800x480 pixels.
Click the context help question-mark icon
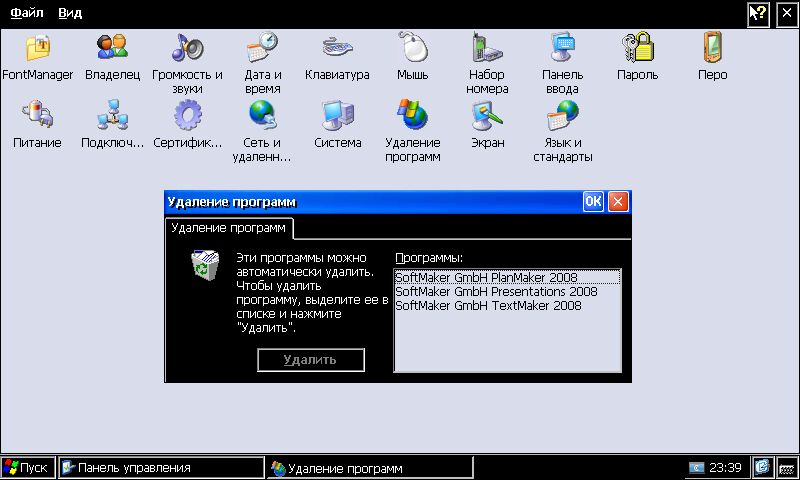(x=759, y=14)
